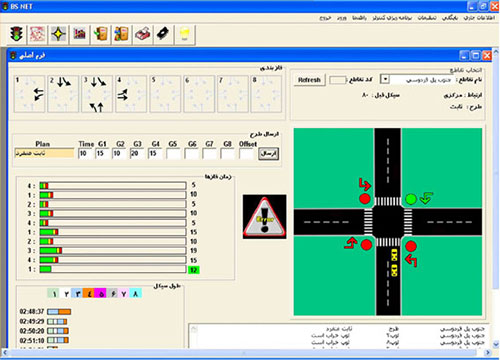Click the door with green arrow icon

point(101,34)
